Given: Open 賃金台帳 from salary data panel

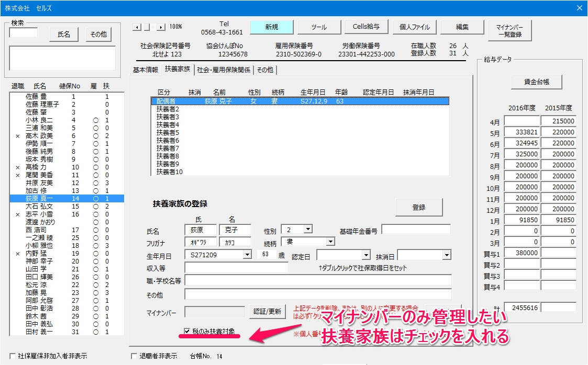Looking at the screenshot, I should [536, 82].
